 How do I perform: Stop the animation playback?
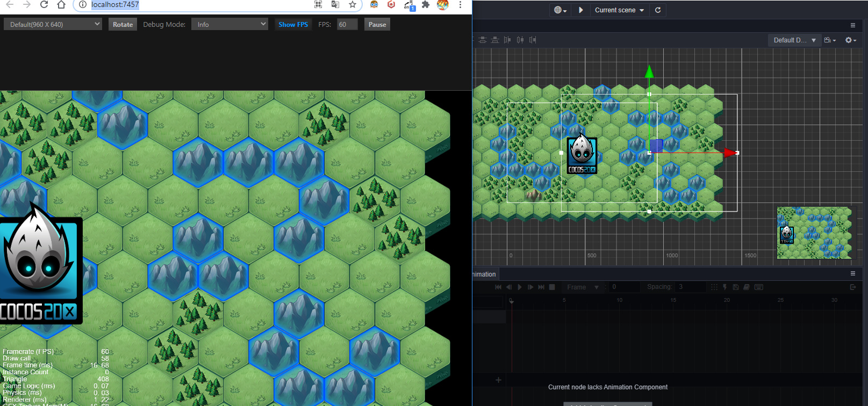552,287
